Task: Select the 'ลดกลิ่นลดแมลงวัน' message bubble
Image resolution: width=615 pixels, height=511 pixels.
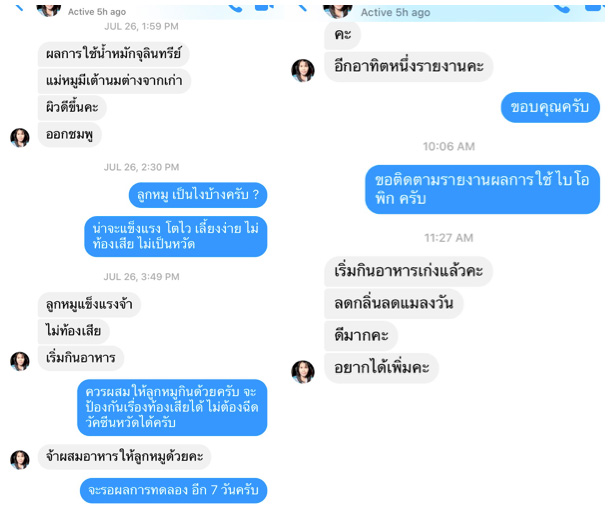Action: [x=393, y=303]
